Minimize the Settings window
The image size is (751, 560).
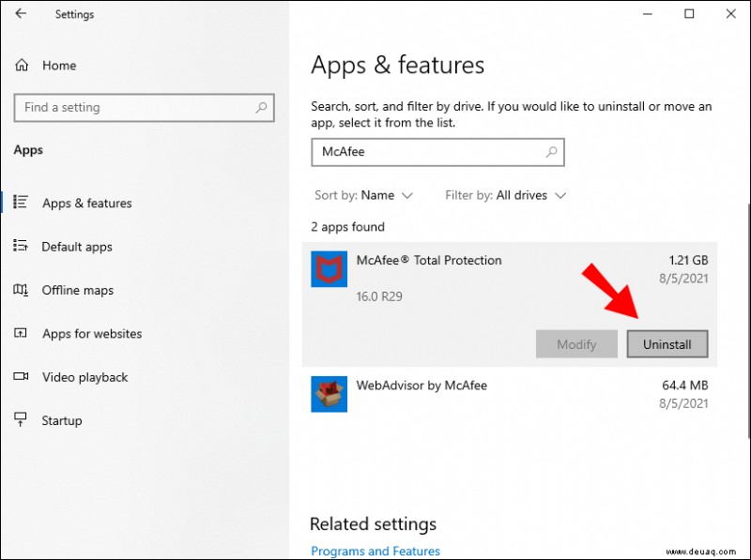(x=648, y=14)
